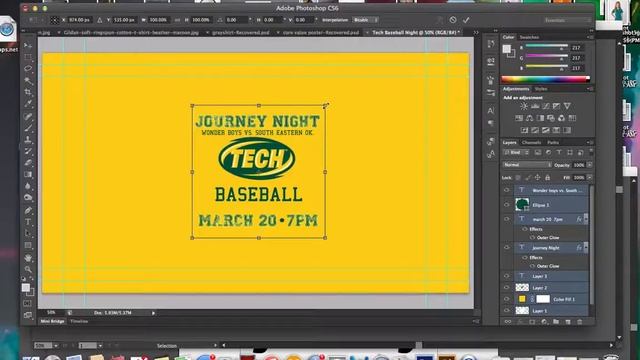Image resolution: width=640 pixels, height=360 pixels.
Task: Open the Gildan heather maroon jpg tab
Action: point(131,32)
